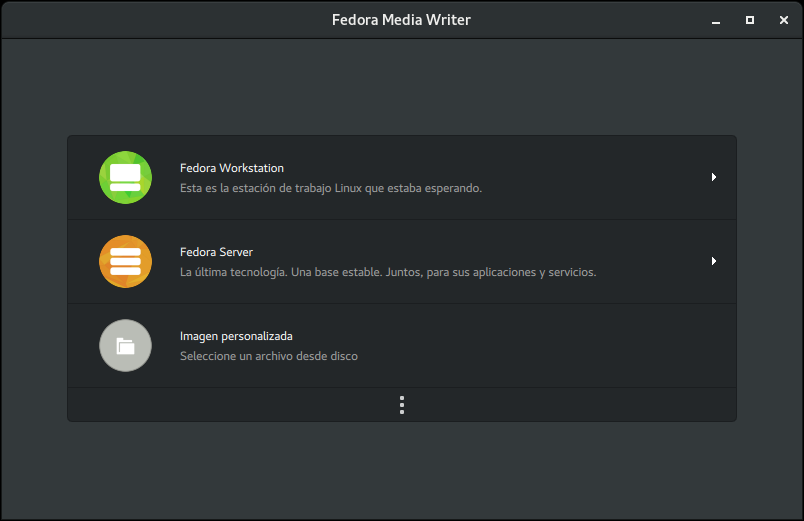This screenshot has width=804, height=521.
Task: Select the Fedora Workstation title text
Action: (232, 168)
